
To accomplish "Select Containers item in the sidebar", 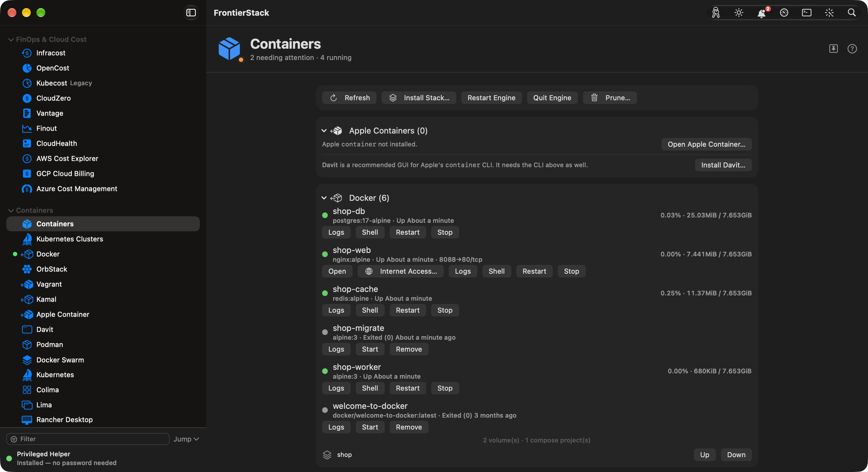I will [x=103, y=224].
